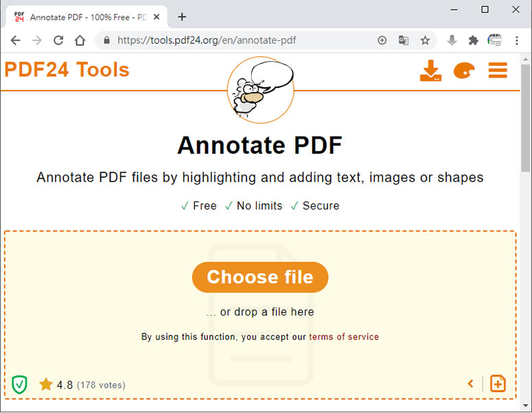This screenshot has width=532, height=413.
Task: Open the translate page icon
Action: coord(404,40)
